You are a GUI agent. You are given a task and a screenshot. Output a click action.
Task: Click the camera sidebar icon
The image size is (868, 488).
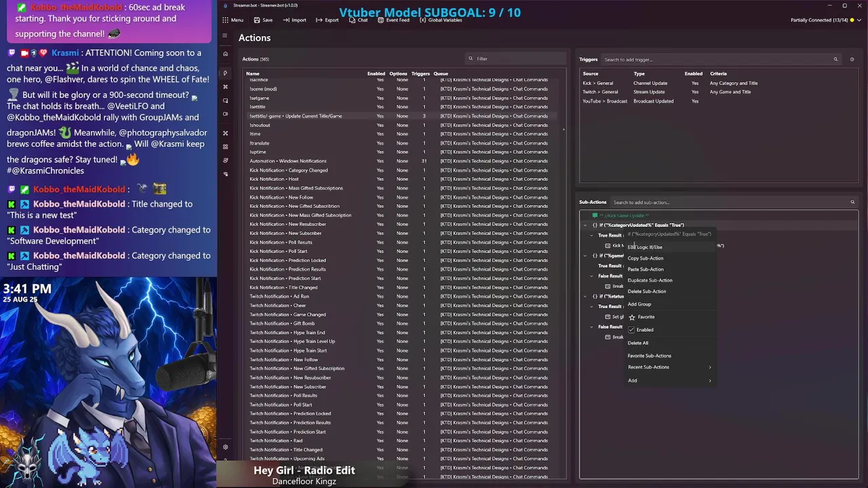click(225, 114)
